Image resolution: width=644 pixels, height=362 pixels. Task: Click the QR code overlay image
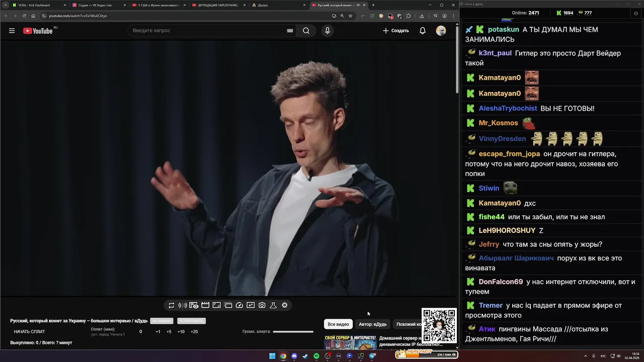click(439, 325)
